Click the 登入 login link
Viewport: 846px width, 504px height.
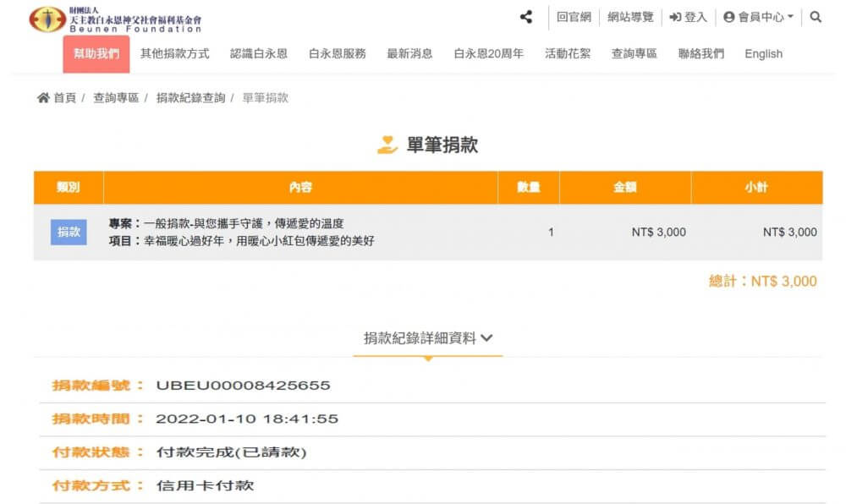pos(688,17)
